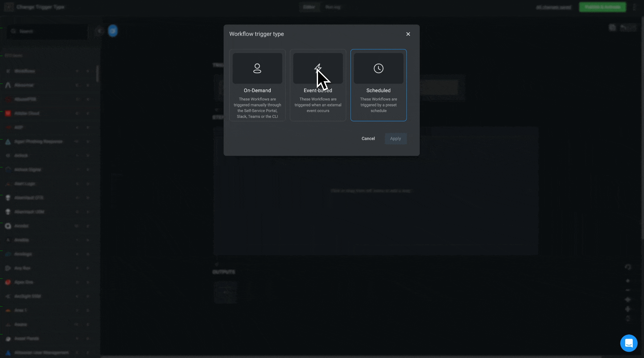The image size is (644, 358).
Task: Choose the On-Demand trigger title
Action: click(x=257, y=90)
